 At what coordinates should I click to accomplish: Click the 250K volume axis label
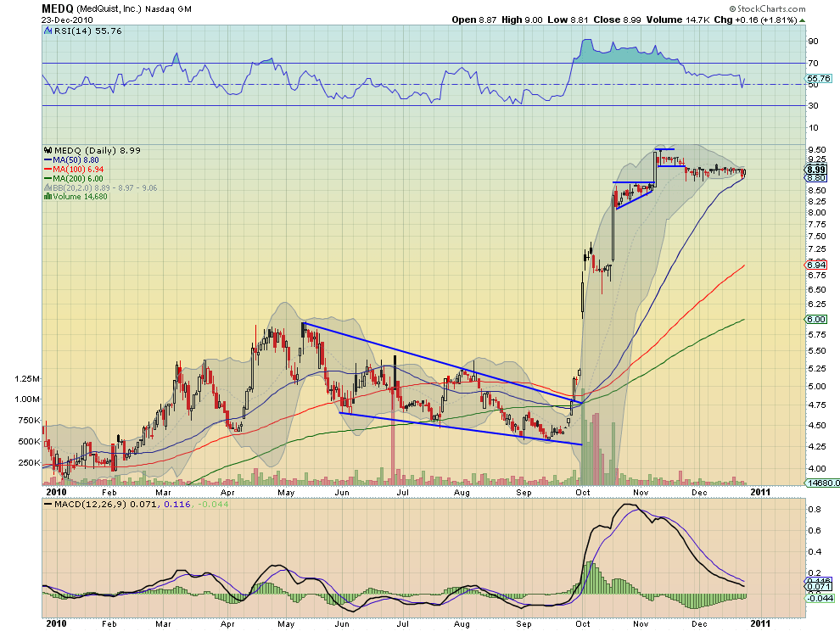[x=30, y=463]
